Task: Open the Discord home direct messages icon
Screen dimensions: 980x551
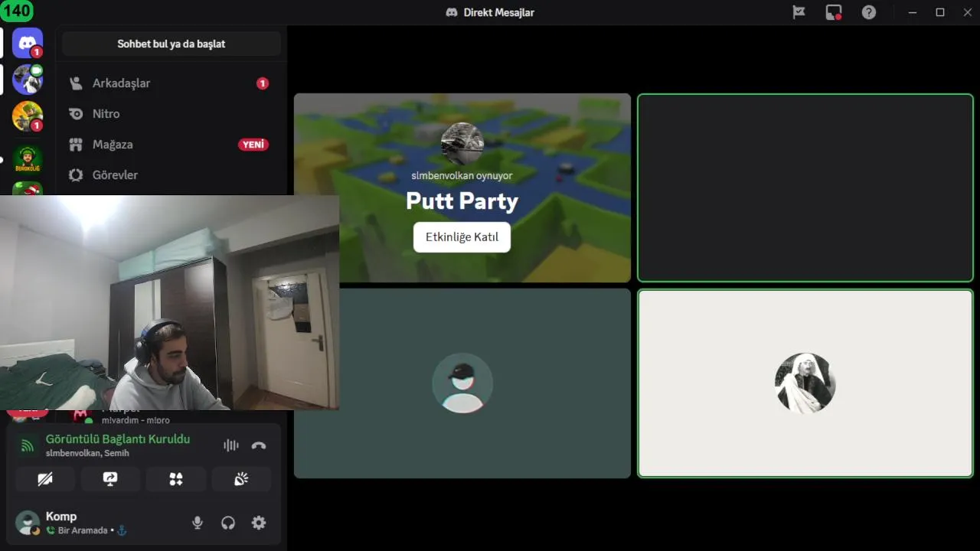Action: coord(28,43)
